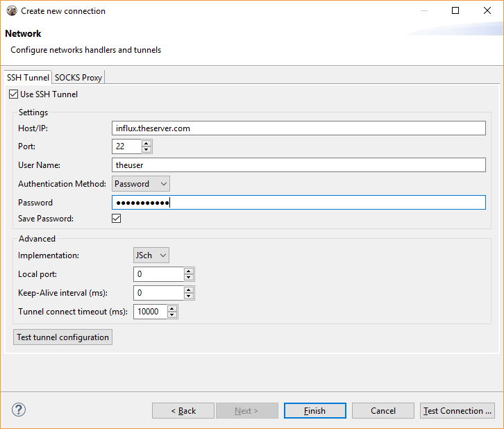This screenshot has height=429, width=504.
Task: Focus the Password input field
Action: click(x=299, y=203)
